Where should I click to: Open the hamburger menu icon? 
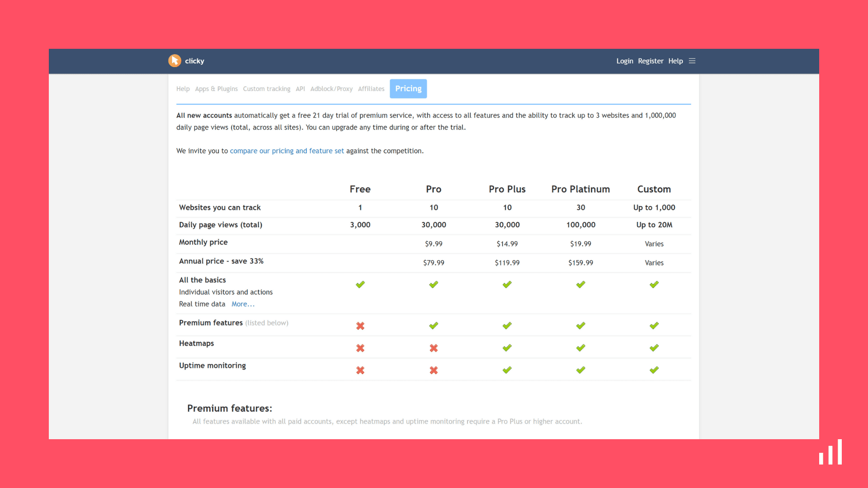tap(692, 61)
